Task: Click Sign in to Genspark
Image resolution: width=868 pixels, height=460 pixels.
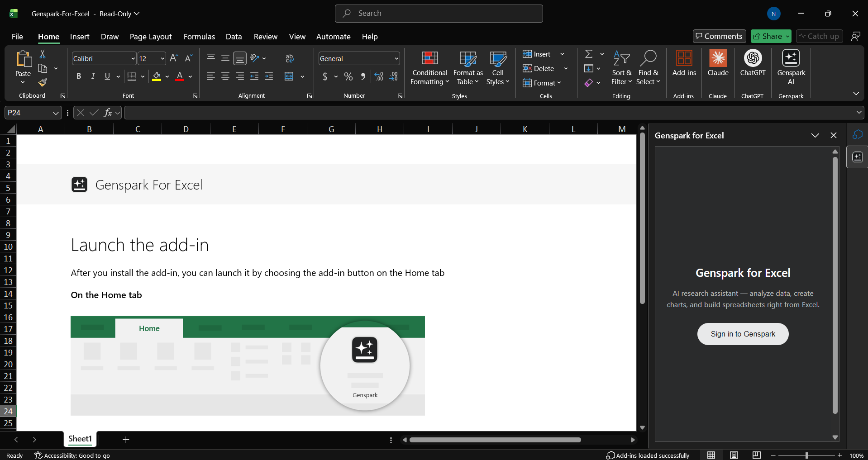Action: coord(743,334)
